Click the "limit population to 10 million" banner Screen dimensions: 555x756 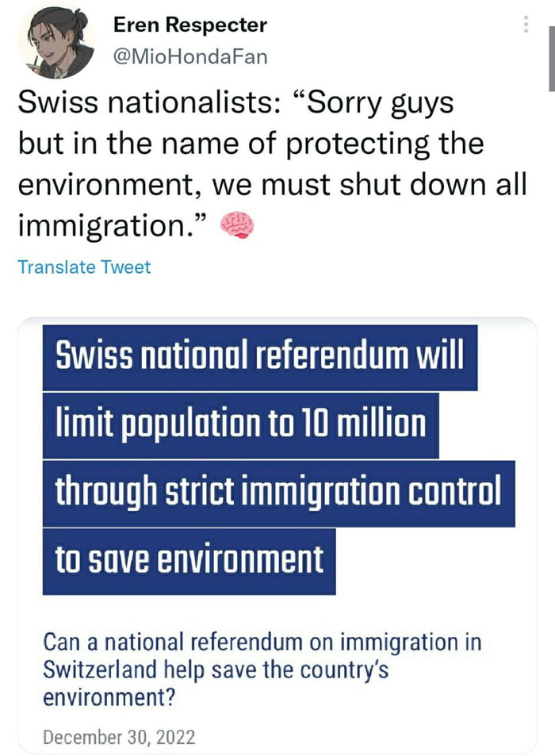pyautogui.click(x=240, y=424)
